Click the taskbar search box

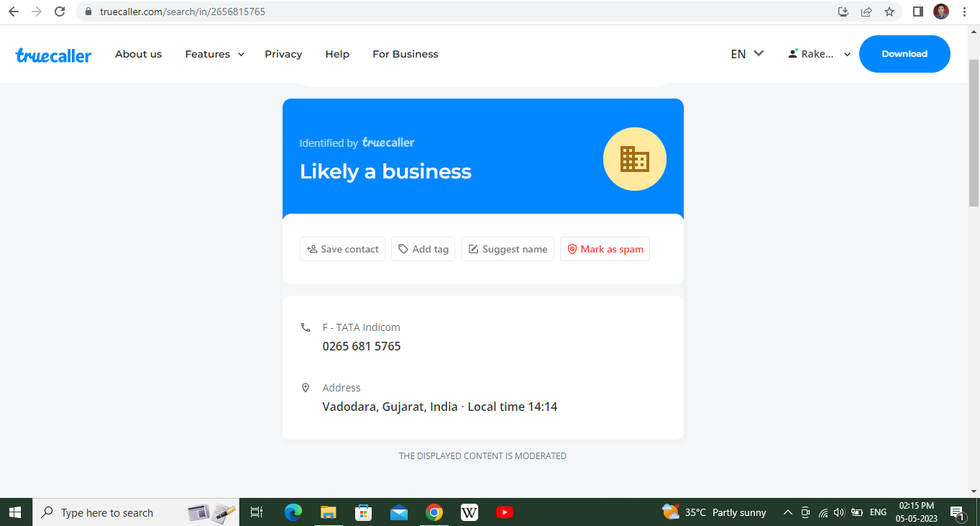pos(136,512)
